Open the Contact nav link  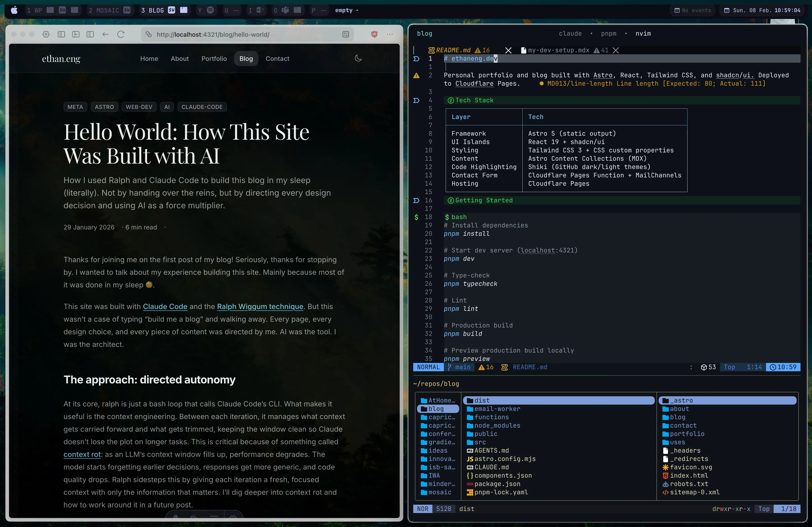pyautogui.click(x=277, y=59)
